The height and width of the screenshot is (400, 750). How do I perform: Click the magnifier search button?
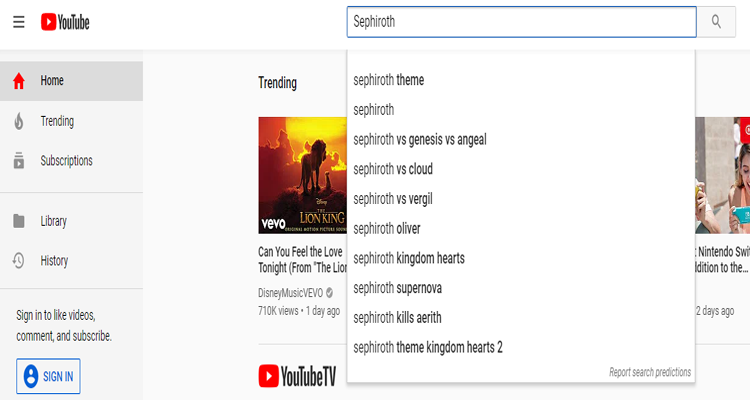tap(716, 22)
